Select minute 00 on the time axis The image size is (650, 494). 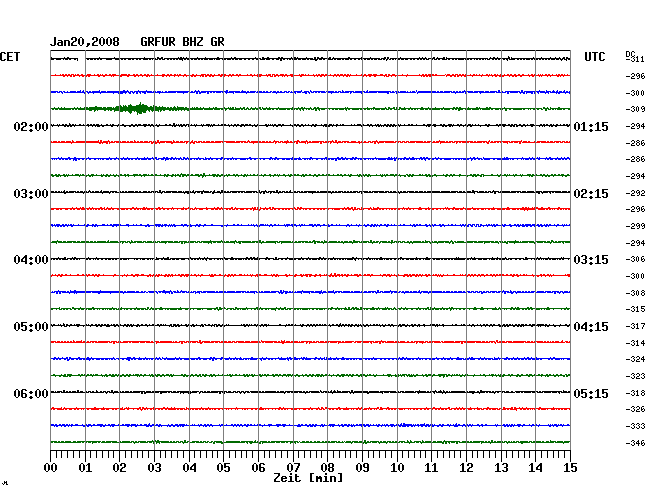pos(51,467)
